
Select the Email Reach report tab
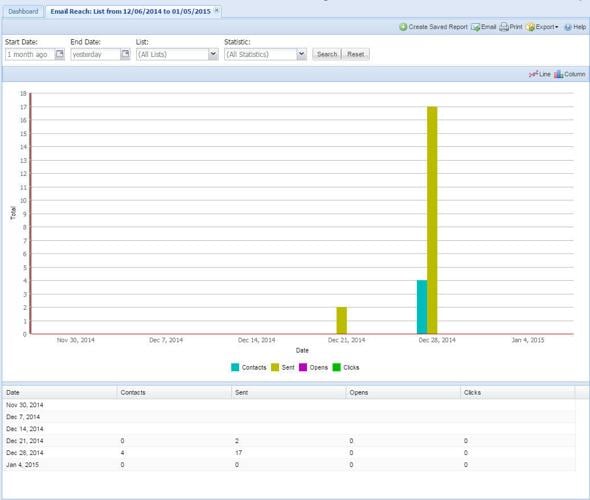click(x=134, y=11)
